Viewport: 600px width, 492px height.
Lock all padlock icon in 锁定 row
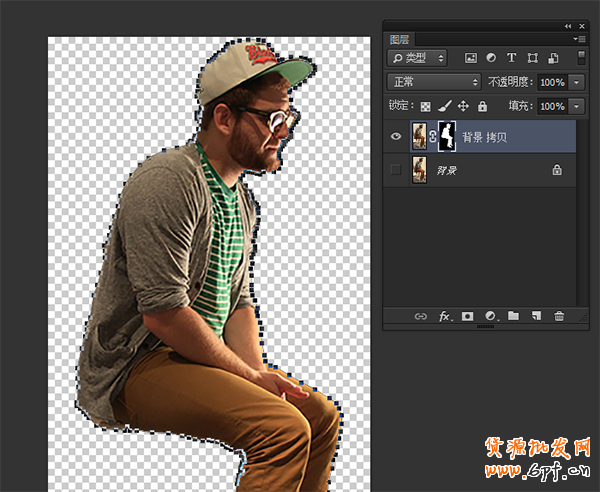click(482, 106)
